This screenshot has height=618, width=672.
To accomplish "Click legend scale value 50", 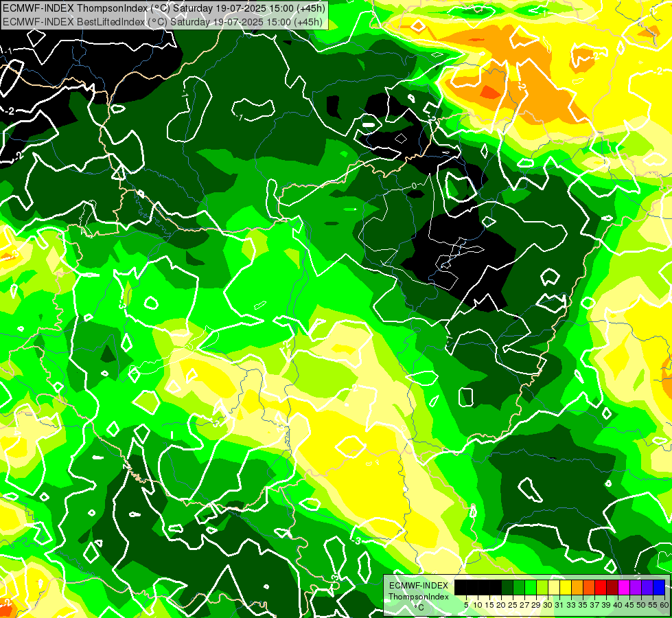I will [x=642, y=605].
